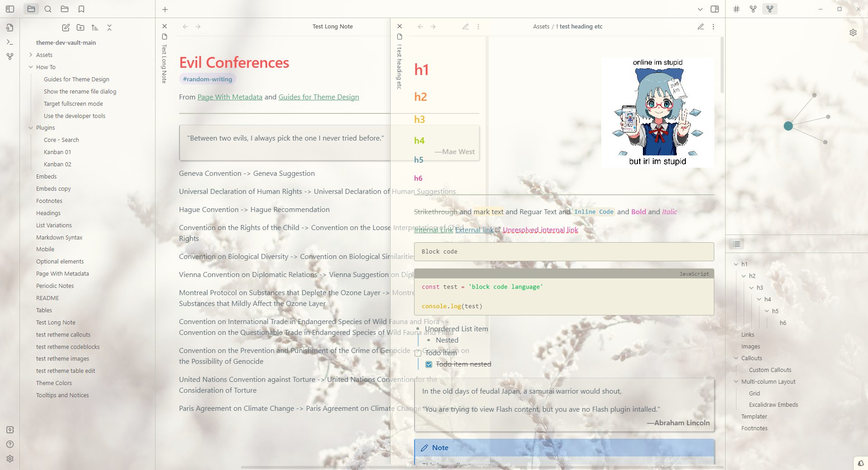Collapse the How To folder
This screenshot has height=470, width=868.
point(31,67)
